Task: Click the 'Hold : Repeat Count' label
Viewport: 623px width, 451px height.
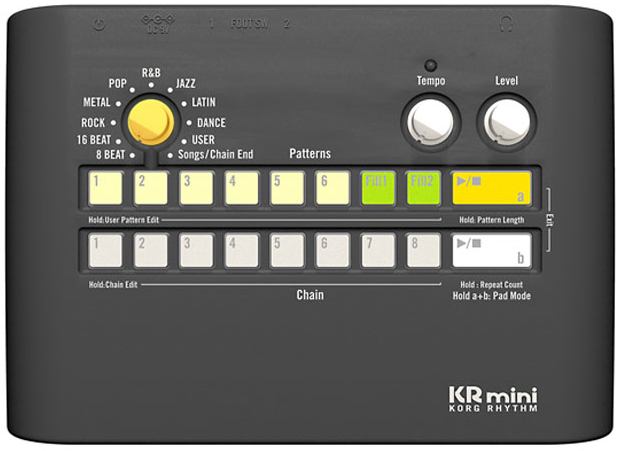Action: point(491,285)
